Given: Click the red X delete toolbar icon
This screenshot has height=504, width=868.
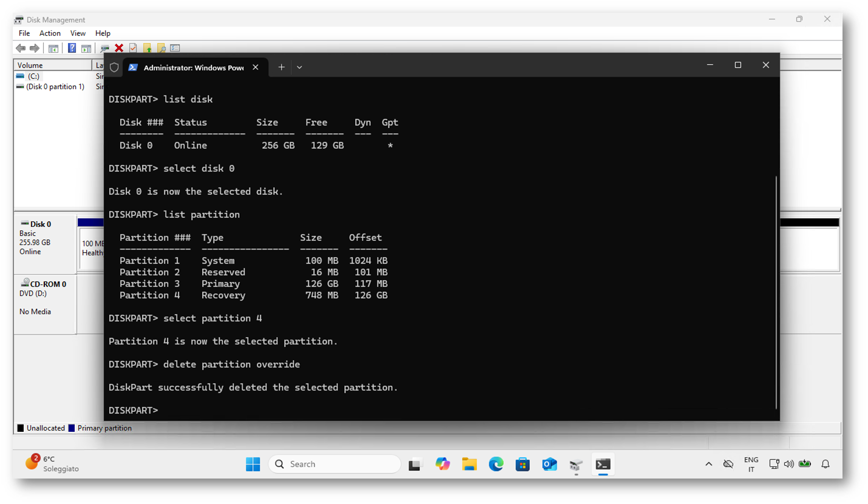Looking at the screenshot, I should (x=119, y=48).
